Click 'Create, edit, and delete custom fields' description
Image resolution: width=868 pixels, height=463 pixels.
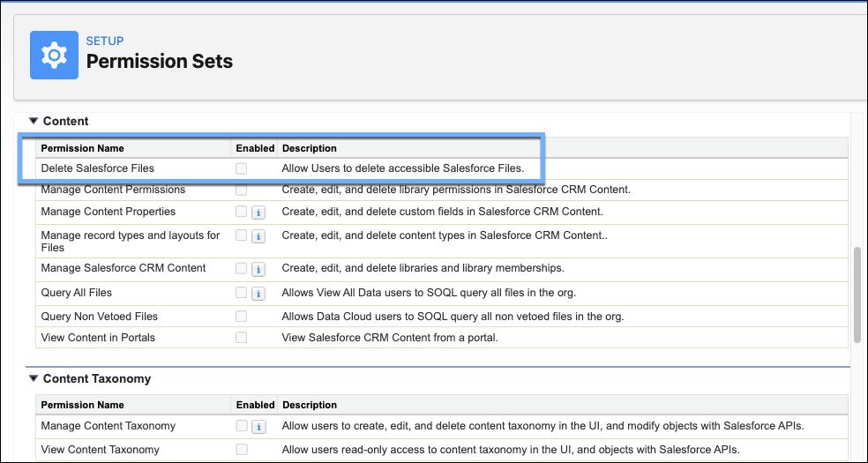point(442,212)
